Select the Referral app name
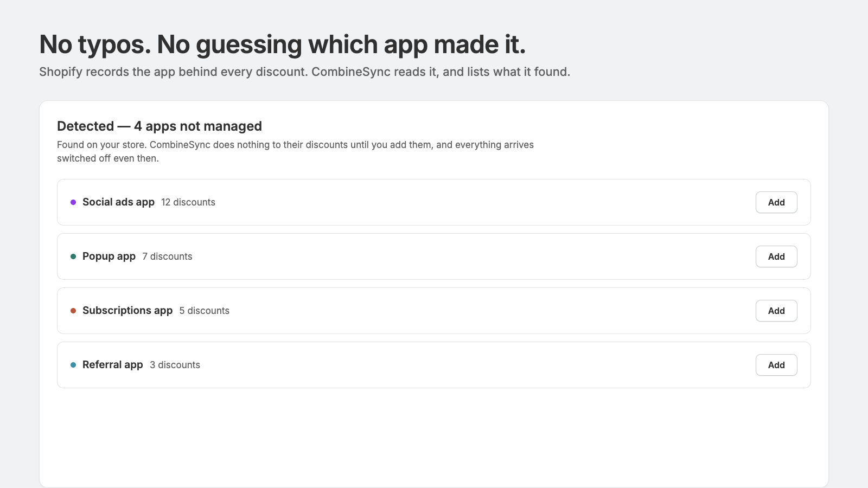The height and width of the screenshot is (488, 868). click(113, 365)
